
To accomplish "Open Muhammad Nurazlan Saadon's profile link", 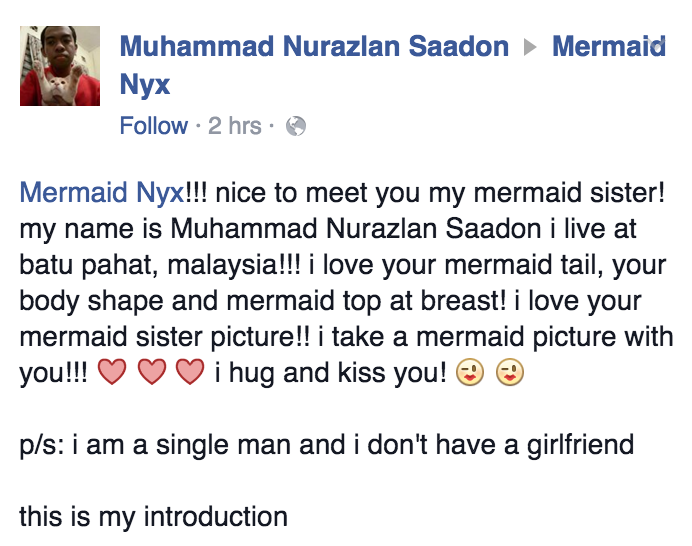I will 314,46.
